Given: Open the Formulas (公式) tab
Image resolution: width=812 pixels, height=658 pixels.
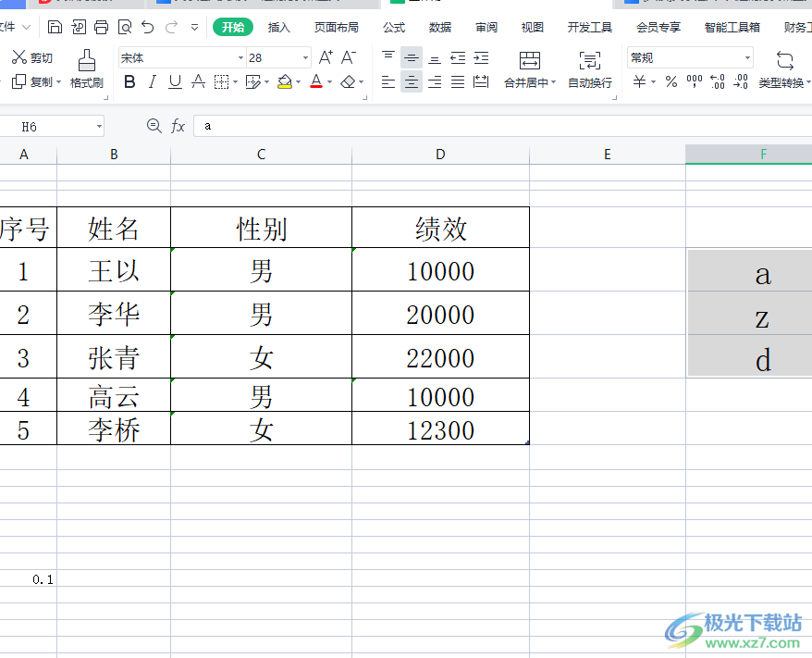Looking at the screenshot, I should point(394,27).
